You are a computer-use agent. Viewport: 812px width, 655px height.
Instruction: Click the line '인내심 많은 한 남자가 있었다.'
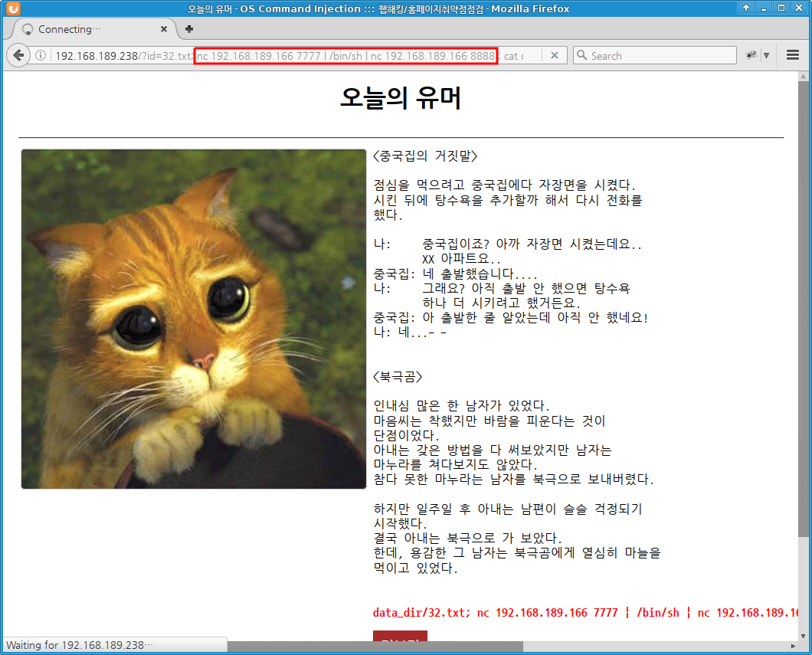click(x=461, y=405)
